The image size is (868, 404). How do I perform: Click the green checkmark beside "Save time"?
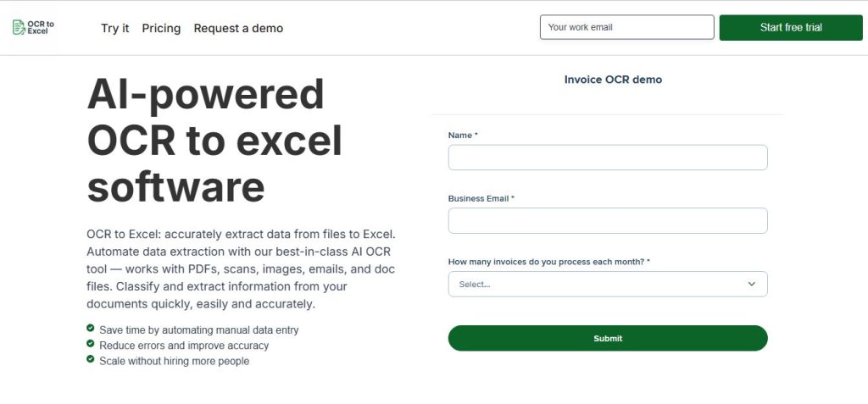pyautogui.click(x=90, y=329)
